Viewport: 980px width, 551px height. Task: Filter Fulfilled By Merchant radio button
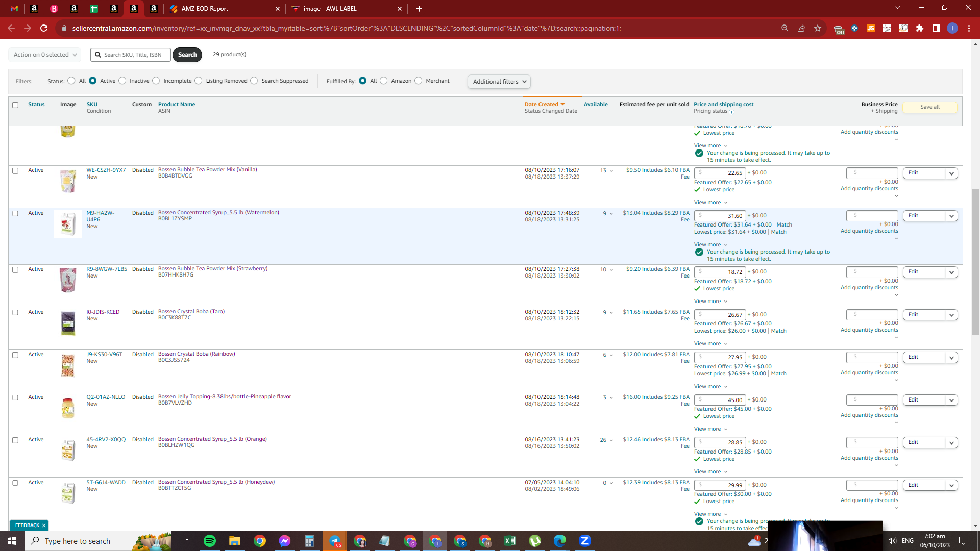click(419, 81)
